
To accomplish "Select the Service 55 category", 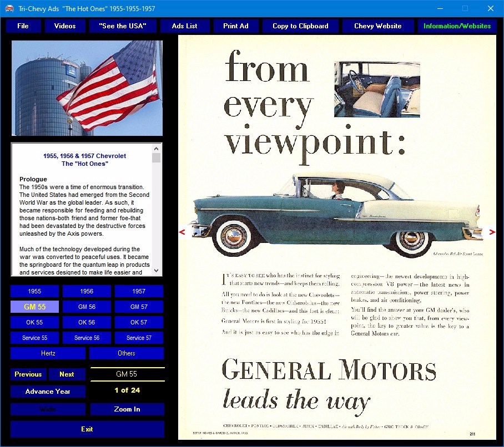I will 34,338.
